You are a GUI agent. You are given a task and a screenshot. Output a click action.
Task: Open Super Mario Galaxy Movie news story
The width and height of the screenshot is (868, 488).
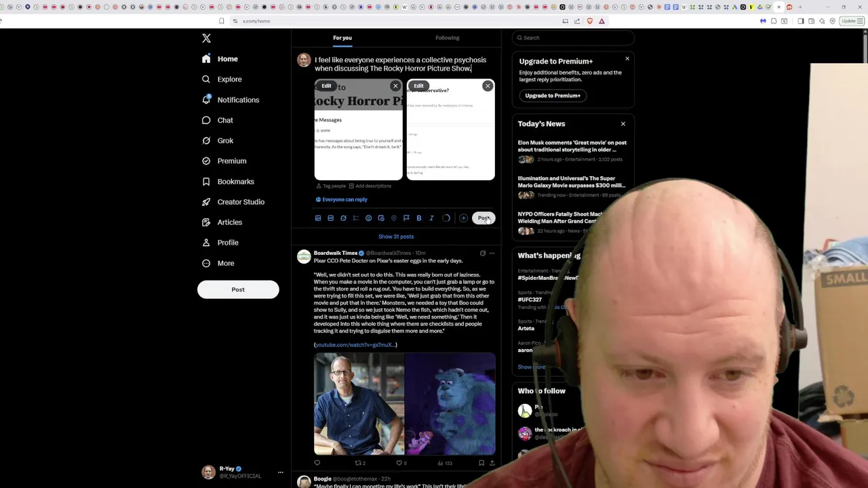click(x=572, y=186)
